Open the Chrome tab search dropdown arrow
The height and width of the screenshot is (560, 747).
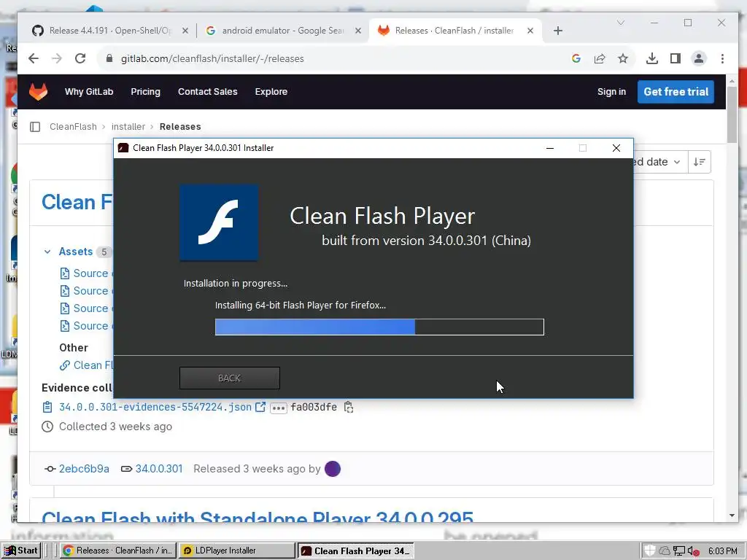[x=621, y=23]
